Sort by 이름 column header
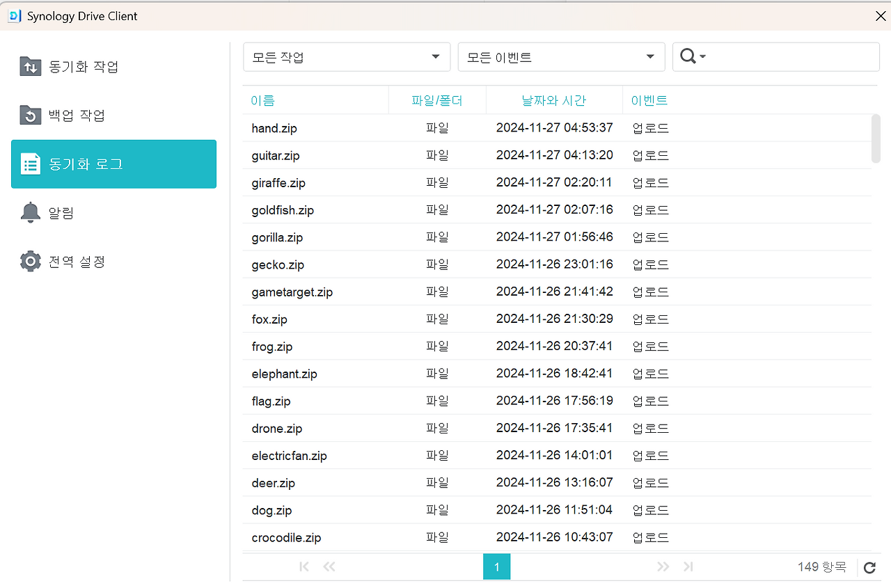Screen dimensions: 891x588 [x=263, y=100]
